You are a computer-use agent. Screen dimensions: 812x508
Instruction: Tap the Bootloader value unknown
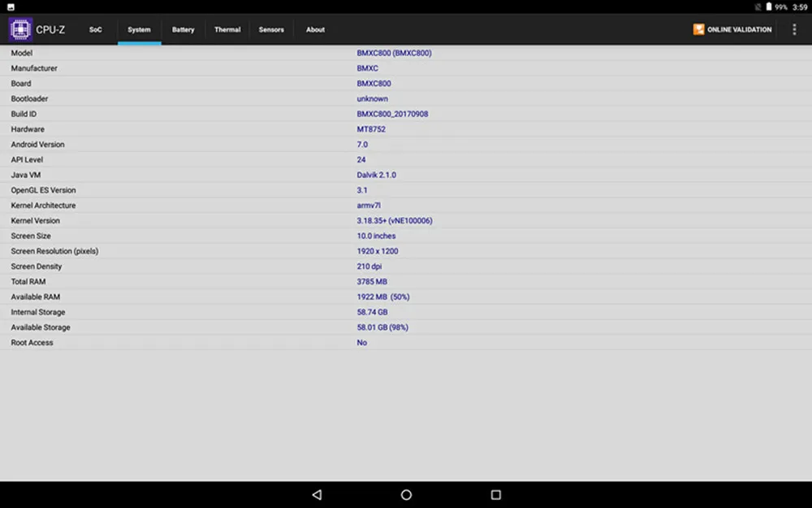tap(373, 98)
